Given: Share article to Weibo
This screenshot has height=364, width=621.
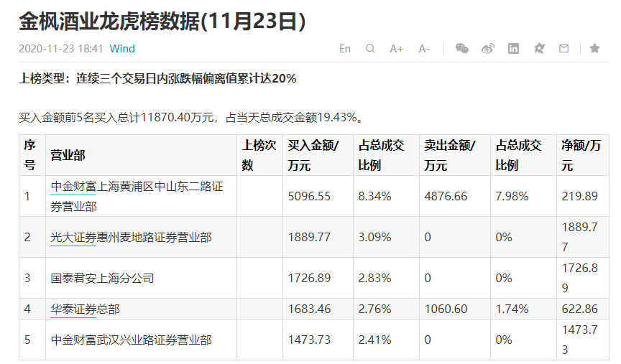Looking at the screenshot, I should (x=487, y=49).
